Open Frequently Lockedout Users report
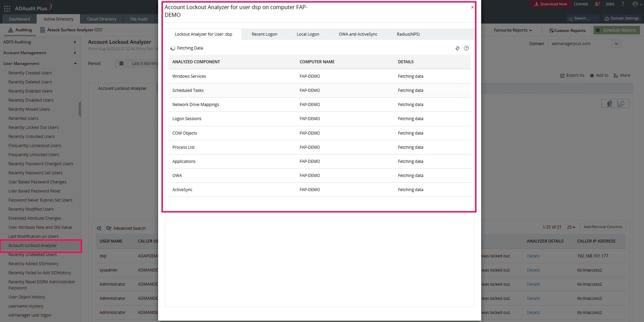Image resolution: width=644 pixels, height=322 pixels. pyautogui.click(x=35, y=146)
